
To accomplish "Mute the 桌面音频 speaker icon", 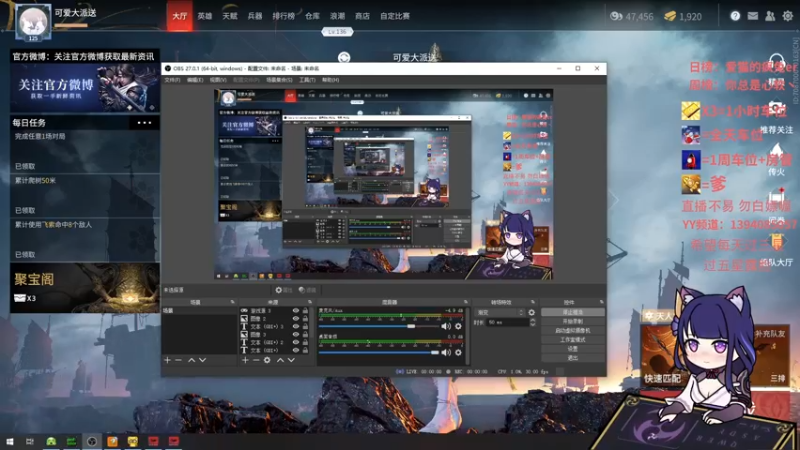I will pos(446,352).
